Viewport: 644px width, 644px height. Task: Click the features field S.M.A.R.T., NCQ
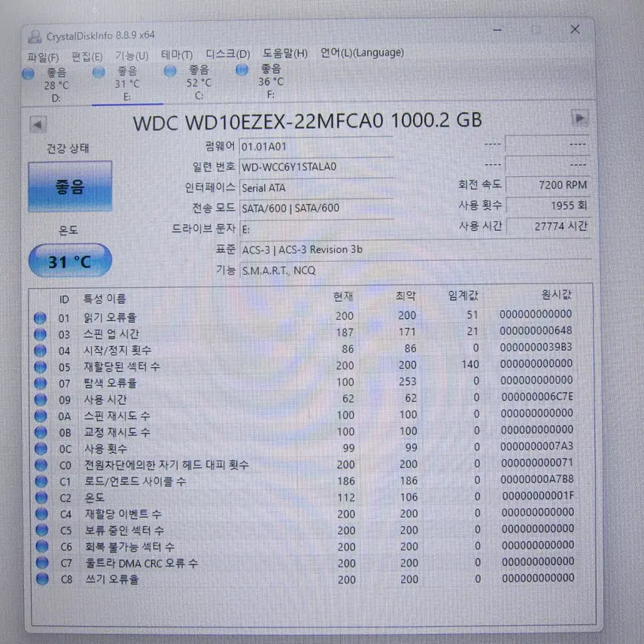[415, 270]
